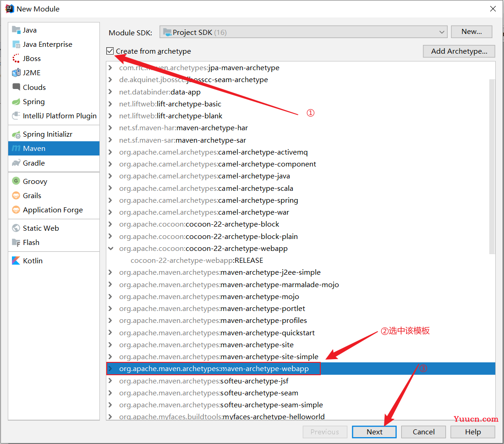Select Java module type
The width and height of the screenshot is (504, 444).
point(54,30)
